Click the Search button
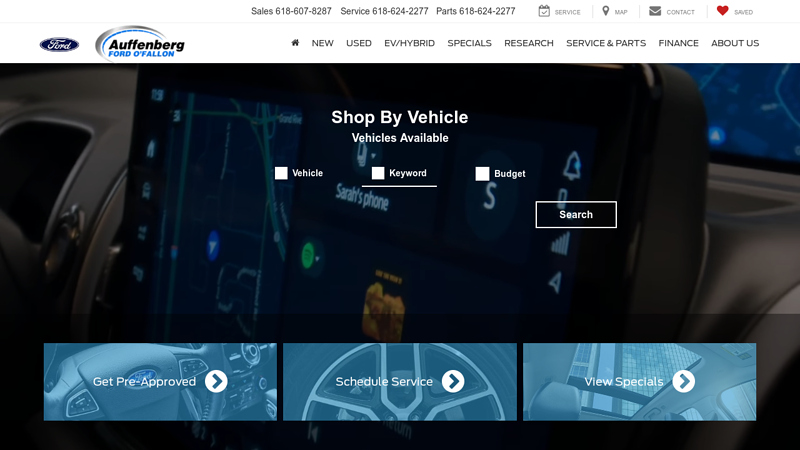 point(576,214)
